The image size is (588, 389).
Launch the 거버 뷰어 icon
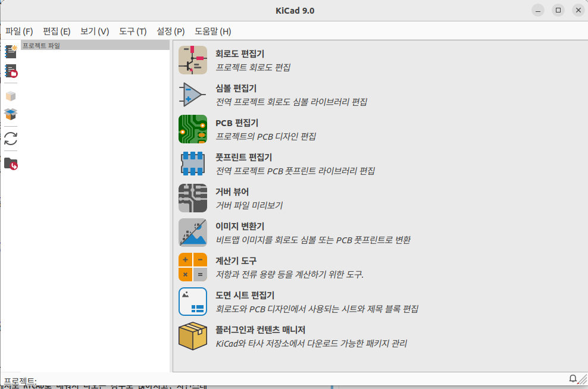pos(193,198)
